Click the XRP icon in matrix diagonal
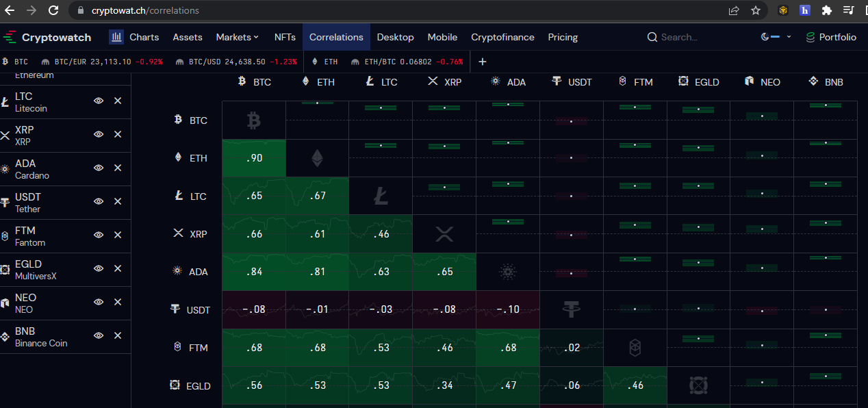The image size is (868, 408). click(x=444, y=235)
